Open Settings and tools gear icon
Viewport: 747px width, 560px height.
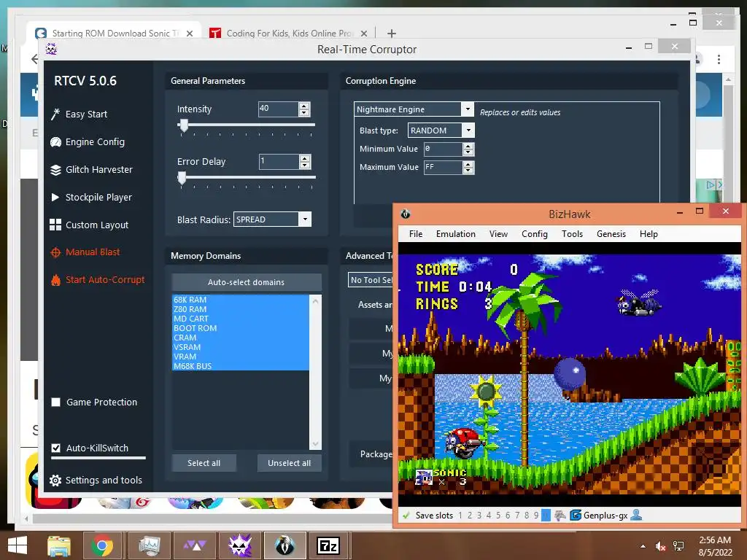click(x=55, y=481)
